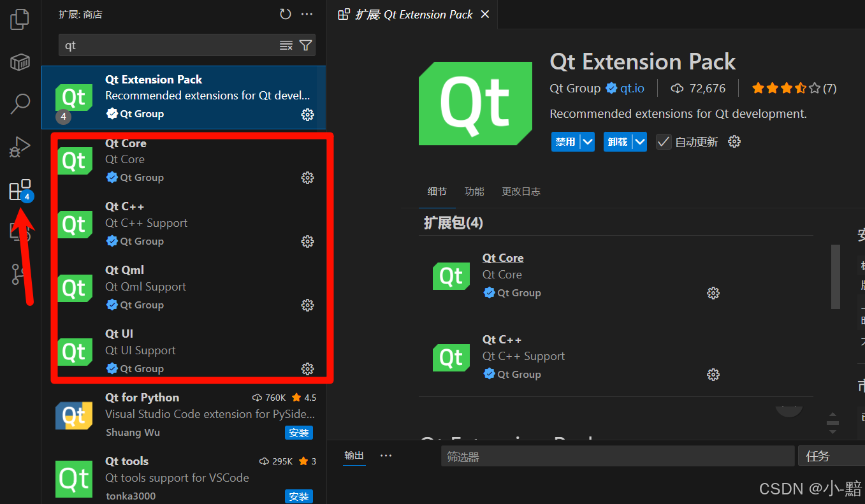Click the star rating with 7 reviews
Screen dimensions: 865x504
[794, 89]
